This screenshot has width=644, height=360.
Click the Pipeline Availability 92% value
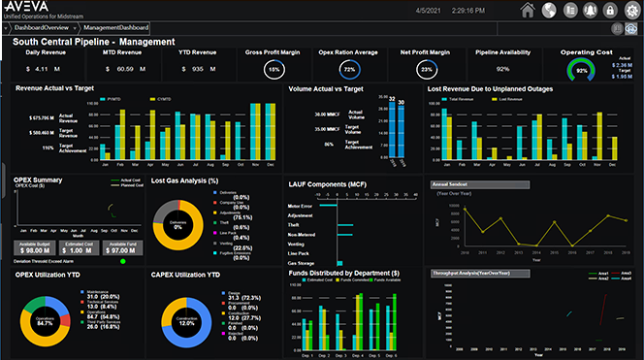[x=502, y=69]
